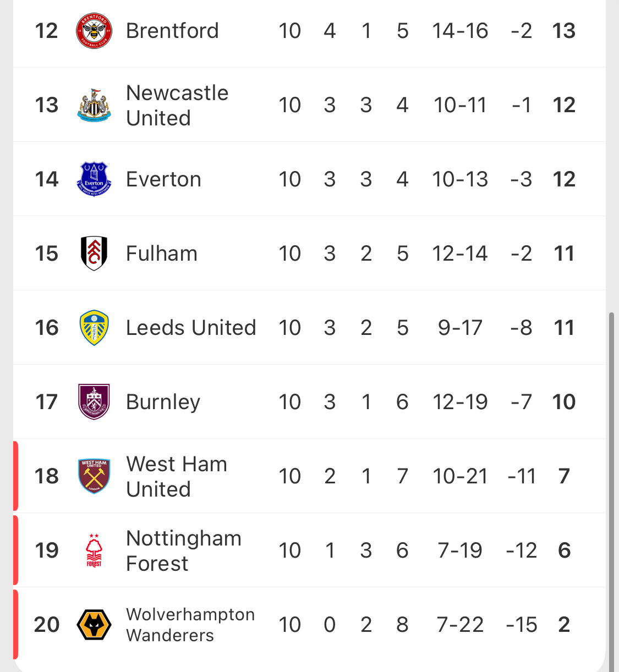Click the Newcastle United team name
619x672 pixels.
pos(177,105)
